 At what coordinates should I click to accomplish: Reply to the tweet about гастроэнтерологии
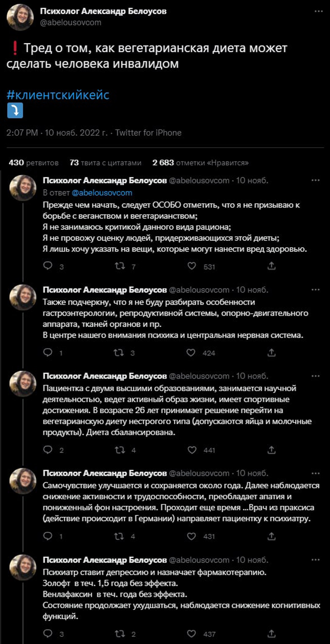pyautogui.click(x=48, y=352)
